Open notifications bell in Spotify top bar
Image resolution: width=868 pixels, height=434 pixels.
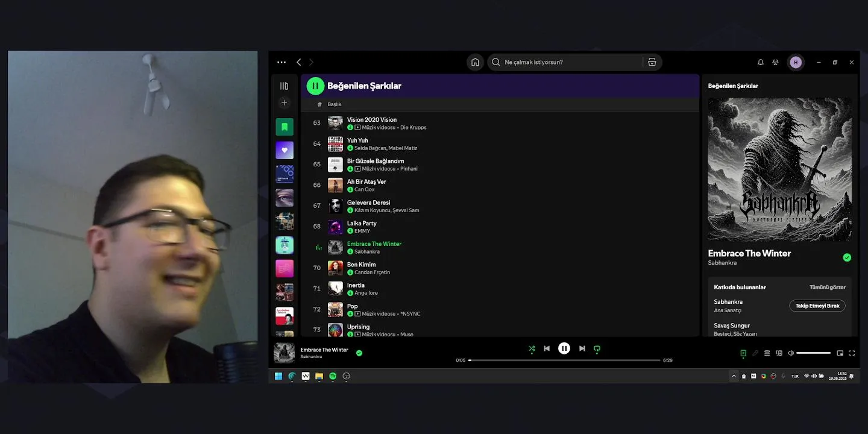click(x=760, y=62)
